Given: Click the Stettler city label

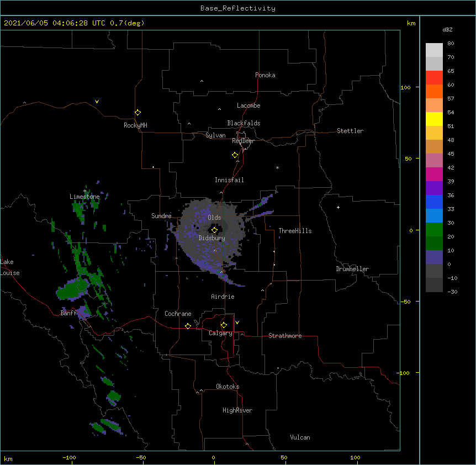Looking at the screenshot, I should coord(350,131).
